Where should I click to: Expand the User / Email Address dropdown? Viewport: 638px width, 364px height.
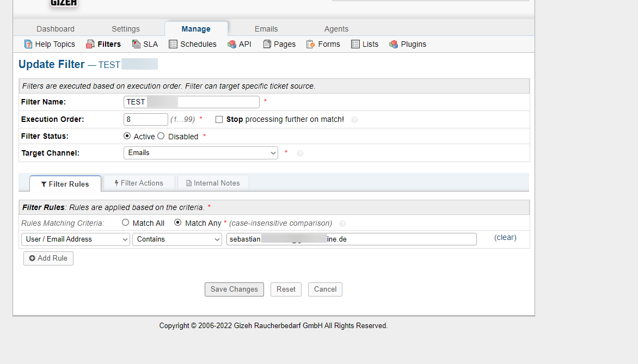click(76, 239)
